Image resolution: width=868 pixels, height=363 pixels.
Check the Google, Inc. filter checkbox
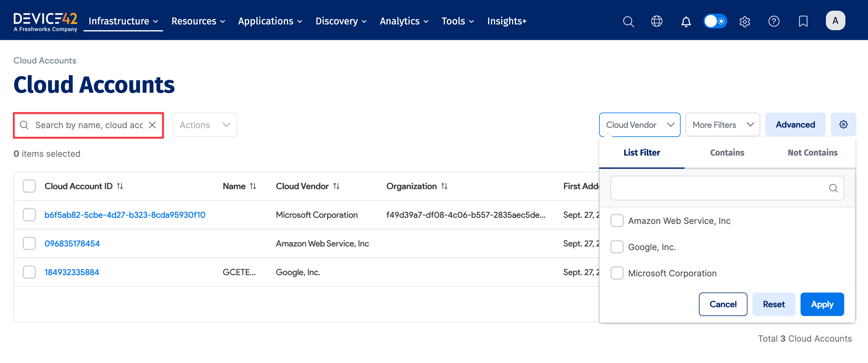[617, 246]
